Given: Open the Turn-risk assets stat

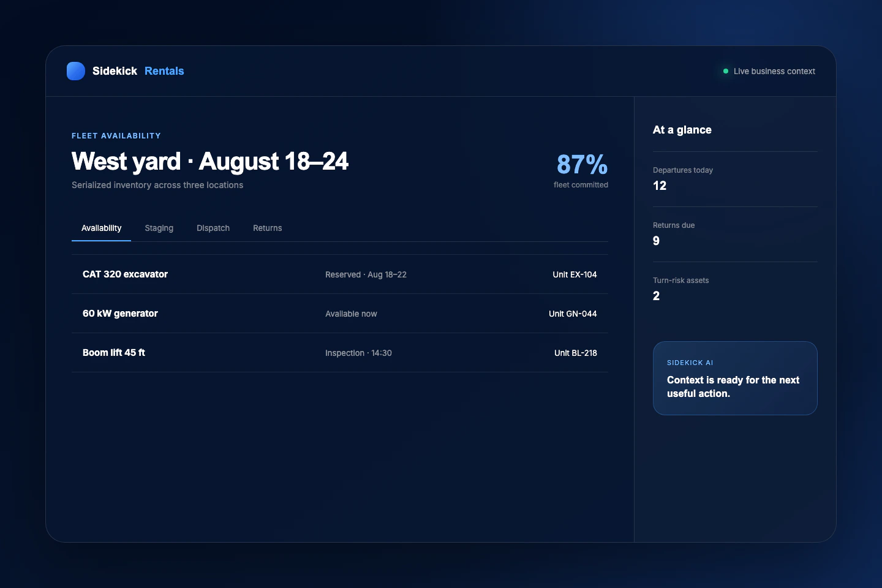Looking at the screenshot, I should [x=735, y=289].
